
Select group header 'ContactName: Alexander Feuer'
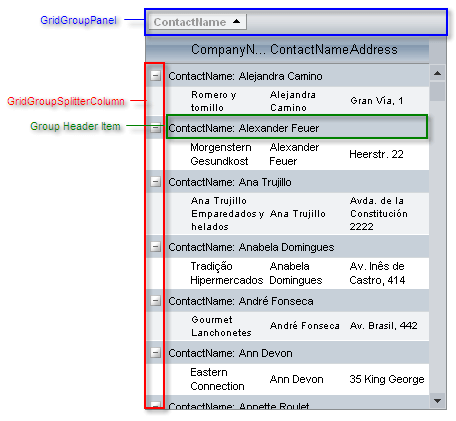pos(297,128)
